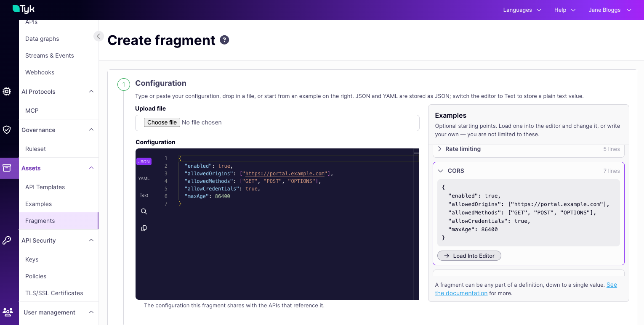Collapse the API Security section
644x325 pixels.
pyautogui.click(x=91, y=240)
